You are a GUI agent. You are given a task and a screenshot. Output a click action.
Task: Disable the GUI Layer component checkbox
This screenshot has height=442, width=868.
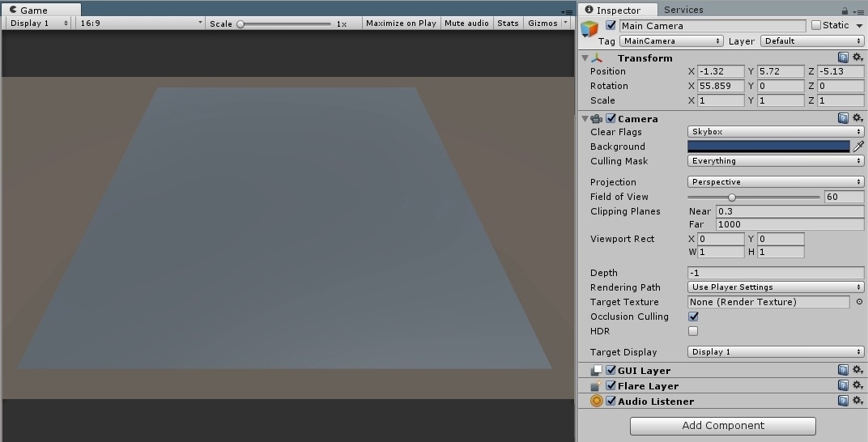(x=611, y=370)
